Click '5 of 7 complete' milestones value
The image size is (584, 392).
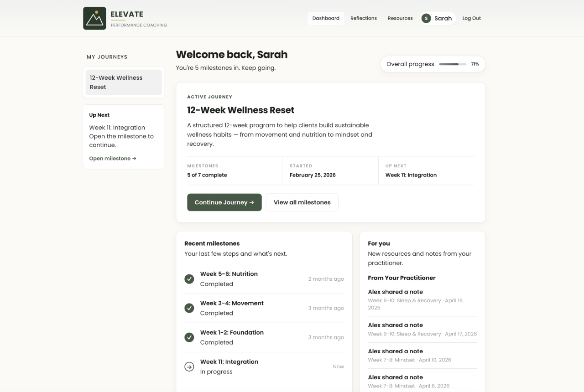(x=207, y=175)
